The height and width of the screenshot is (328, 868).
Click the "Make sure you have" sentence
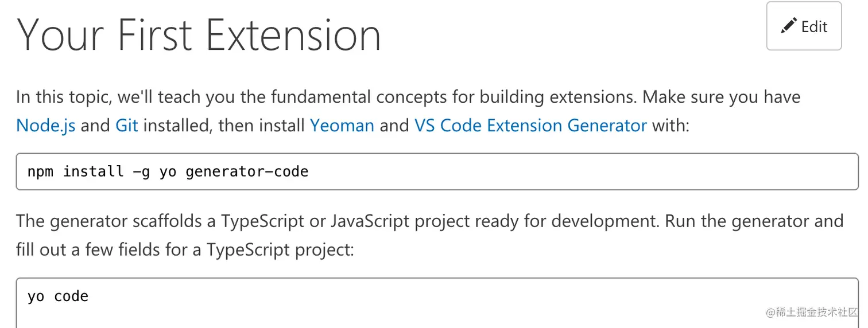[x=721, y=97]
